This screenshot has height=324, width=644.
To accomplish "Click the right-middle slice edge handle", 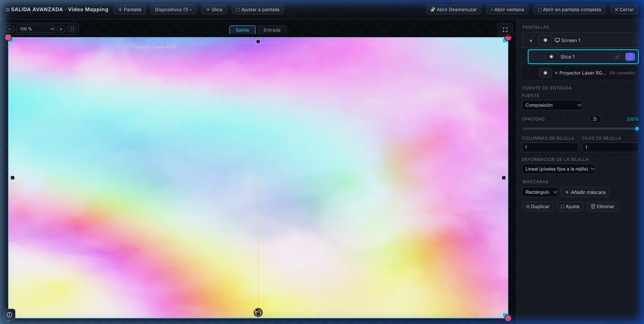I will tap(504, 178).
